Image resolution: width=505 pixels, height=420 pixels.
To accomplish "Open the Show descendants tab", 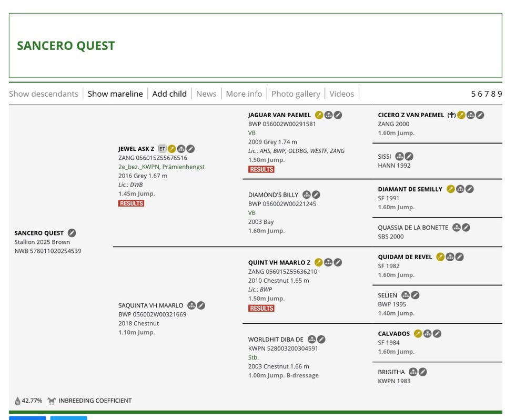I will coord(44,94).
